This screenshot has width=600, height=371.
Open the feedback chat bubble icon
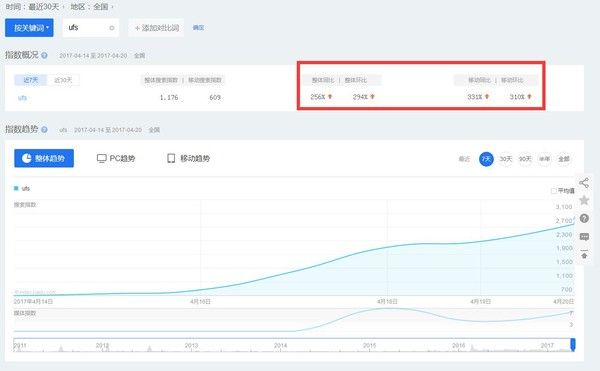pyautogui.click(x=584, y=237)
